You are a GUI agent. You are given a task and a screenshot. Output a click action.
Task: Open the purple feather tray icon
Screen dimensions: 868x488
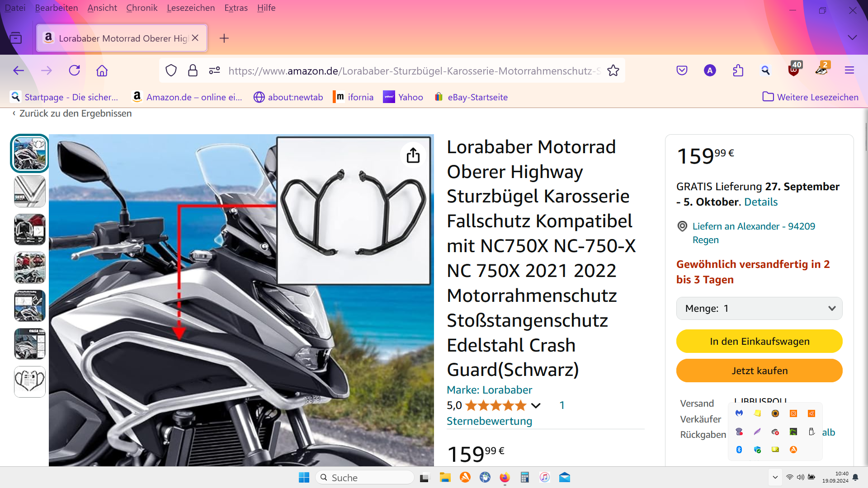click(757, 432)
